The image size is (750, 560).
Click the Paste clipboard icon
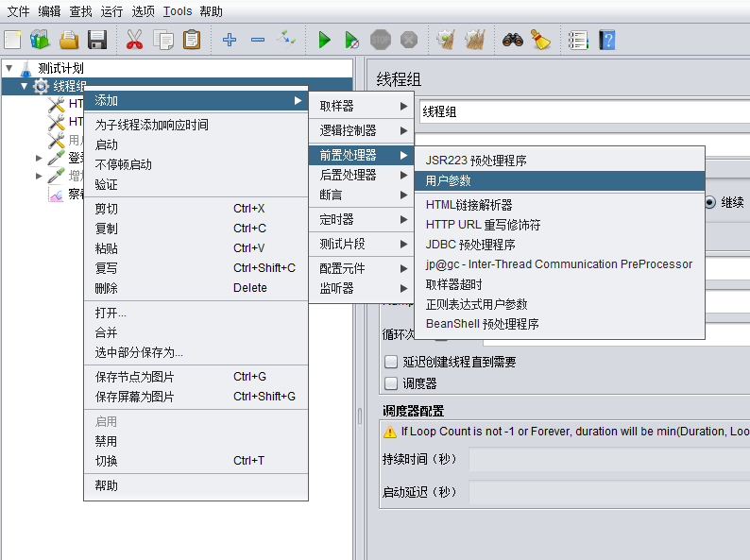192,40
